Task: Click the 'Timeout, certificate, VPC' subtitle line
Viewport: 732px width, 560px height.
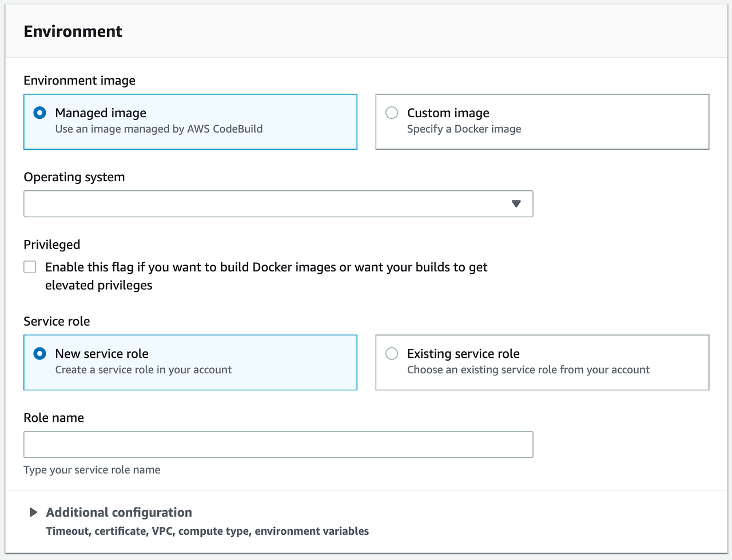Action: 207,531
